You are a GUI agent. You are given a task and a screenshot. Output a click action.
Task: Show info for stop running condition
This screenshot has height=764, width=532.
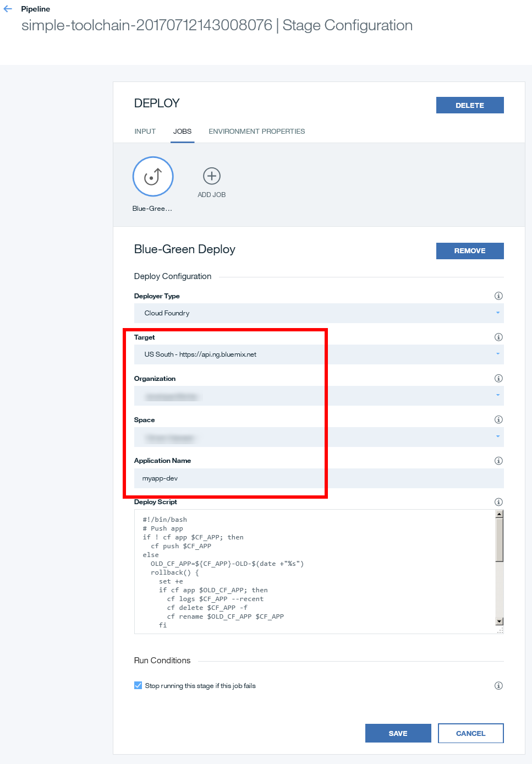click(x=498, y=686)
